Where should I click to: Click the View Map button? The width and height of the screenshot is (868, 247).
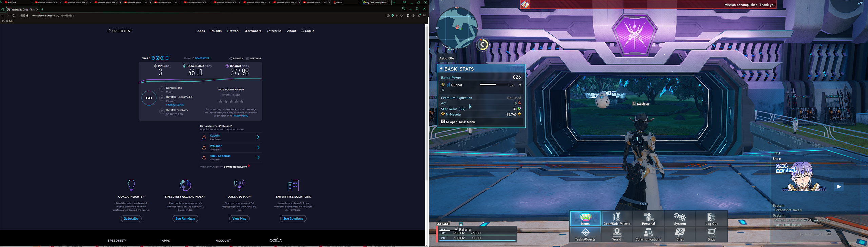(239, 218)
